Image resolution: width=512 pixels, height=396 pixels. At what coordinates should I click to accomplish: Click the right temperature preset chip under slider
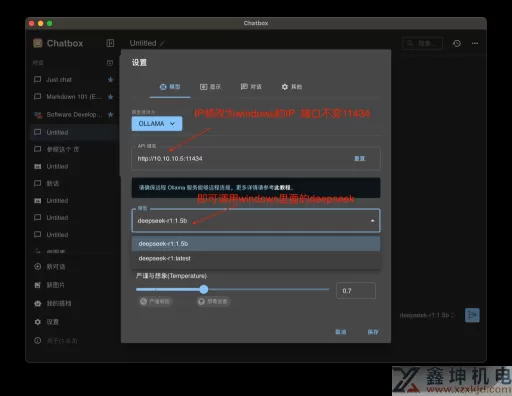(x=213, y=301)
